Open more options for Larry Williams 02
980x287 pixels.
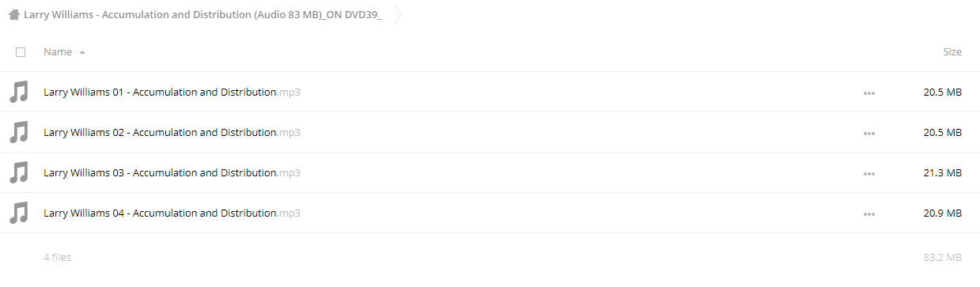pos(869,134)
